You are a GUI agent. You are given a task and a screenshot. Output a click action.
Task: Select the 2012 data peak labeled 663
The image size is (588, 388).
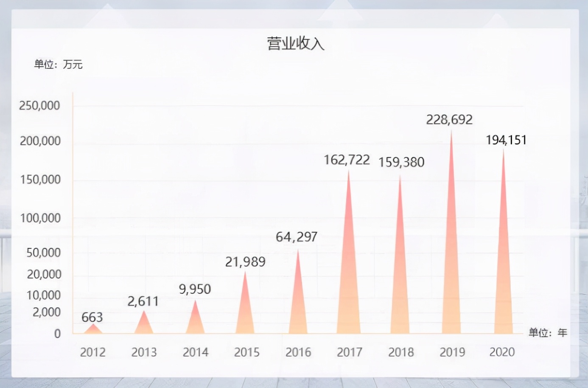(93, 329)
